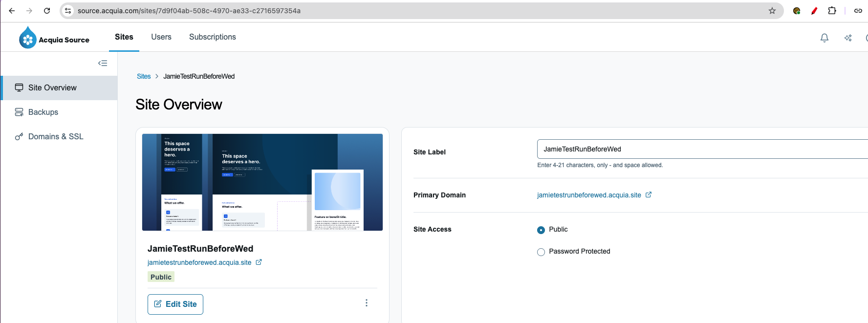The width and height of the screenshot is (868, 323).
Task: Open the Sites tab
Action: coord(124,37)
